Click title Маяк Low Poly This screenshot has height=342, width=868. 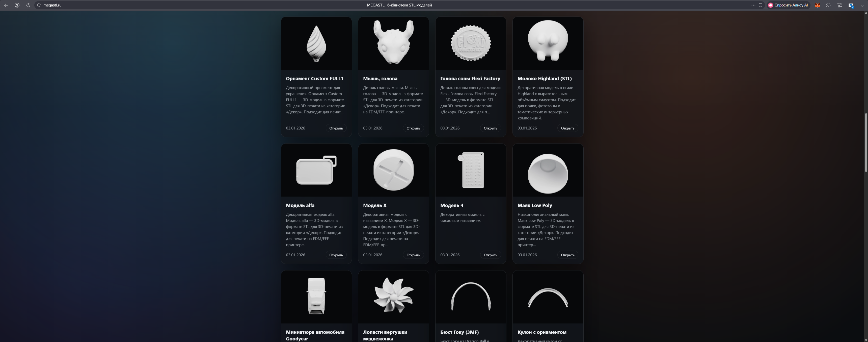tap(534, 205)
